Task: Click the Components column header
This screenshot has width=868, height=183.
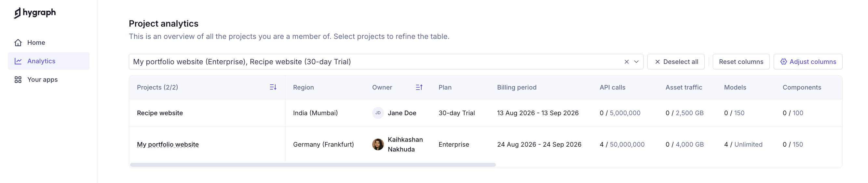Action: point(802,87)
